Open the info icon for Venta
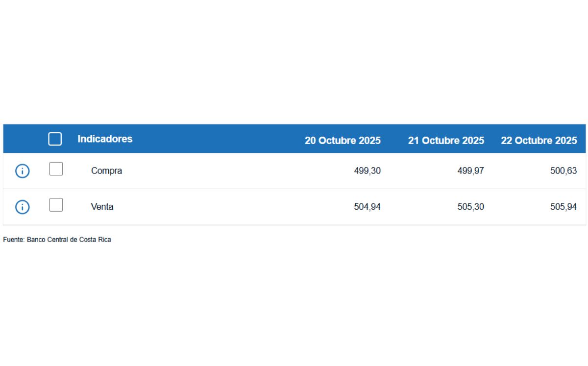This screenshot has width=588, height=366. click(x=23, y=207)
